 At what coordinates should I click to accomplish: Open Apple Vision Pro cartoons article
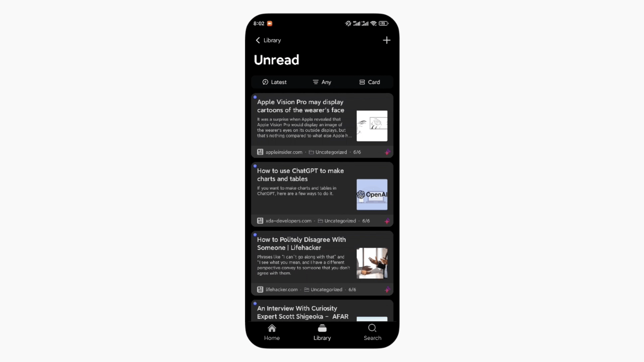(322, 126)
